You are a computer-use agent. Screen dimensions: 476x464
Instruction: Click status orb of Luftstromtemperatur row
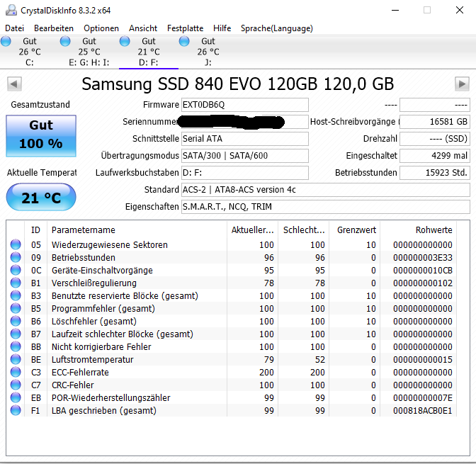(16, 359)
